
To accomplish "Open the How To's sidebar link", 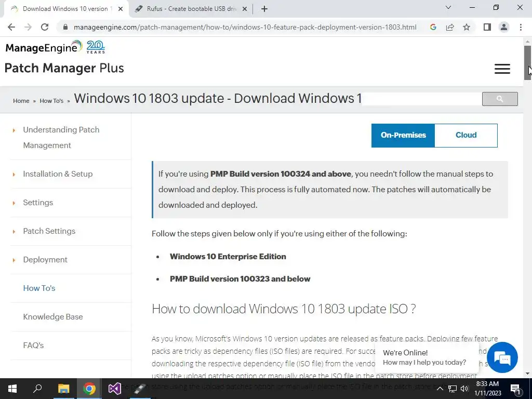I will [39, 288].
